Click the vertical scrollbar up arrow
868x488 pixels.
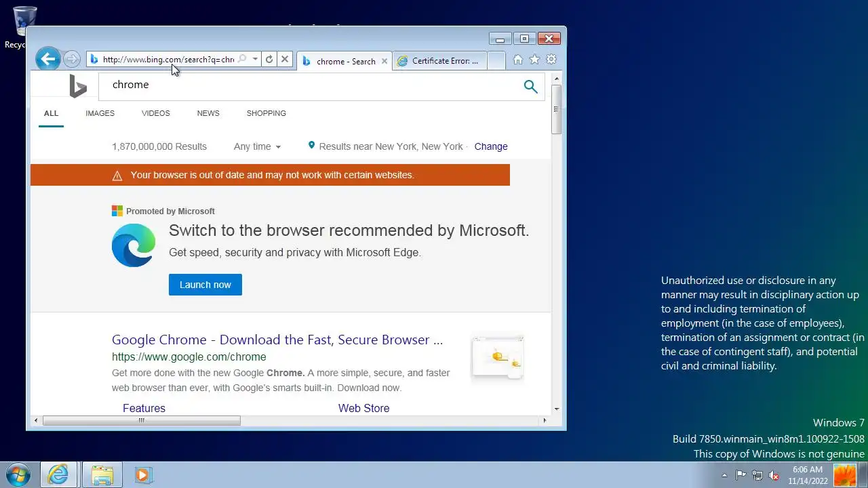point(557,79)
